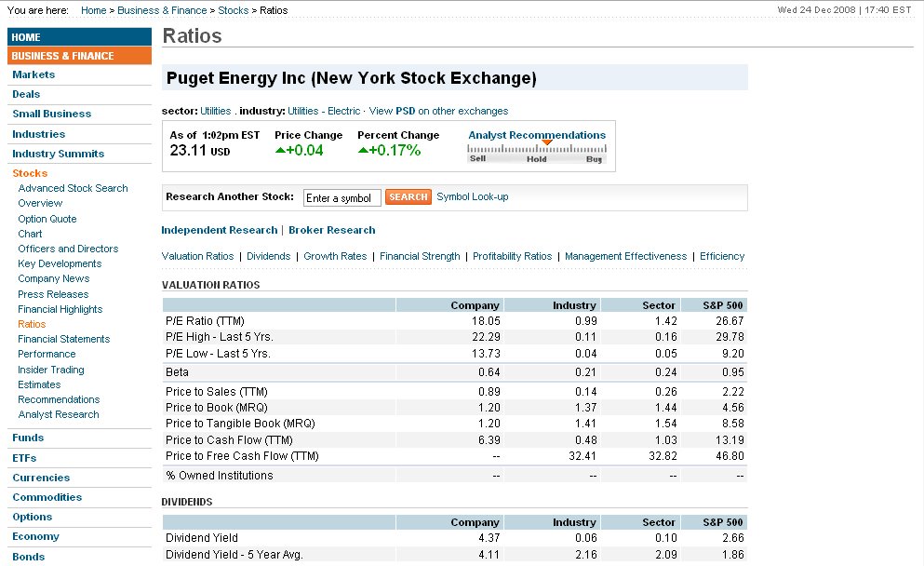Open the Small Business section
Screen dimensions: 924x566
[52, 114]
